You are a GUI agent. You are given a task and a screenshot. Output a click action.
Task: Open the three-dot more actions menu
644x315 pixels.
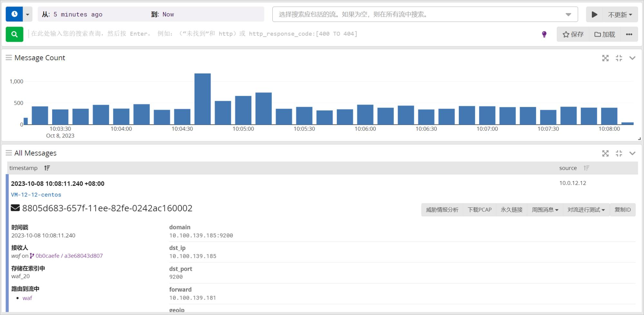(x=629, y=34)
